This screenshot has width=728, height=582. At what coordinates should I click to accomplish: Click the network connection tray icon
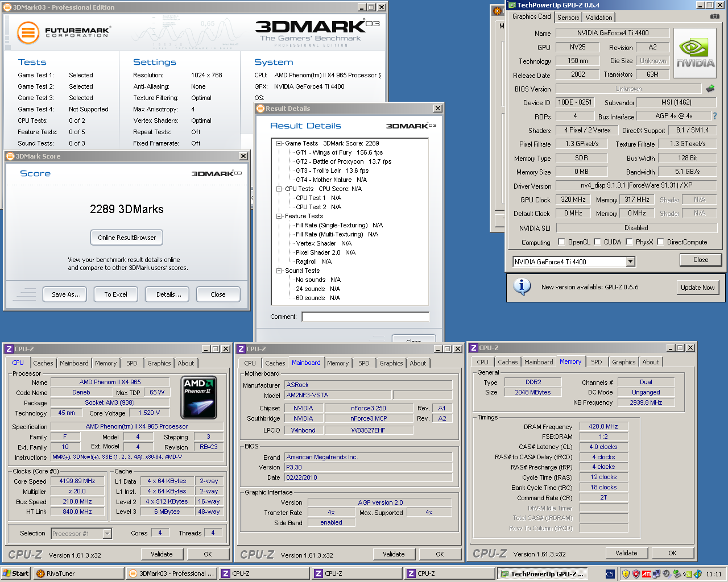click(x=656, y=574)
